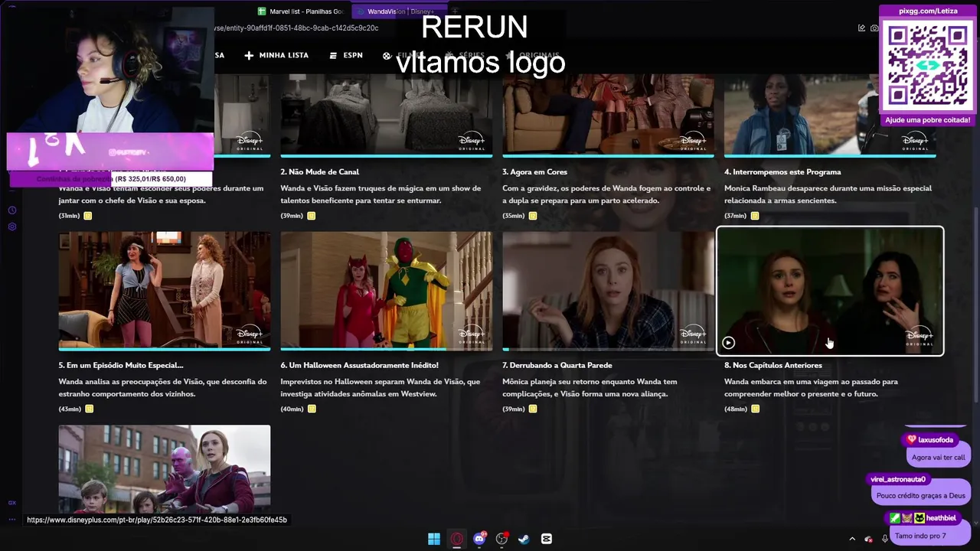Click title 3. Agora em Cores
The width and height of the screenshot is (980, 551).
pyautogui.click(x=535, y=172)
